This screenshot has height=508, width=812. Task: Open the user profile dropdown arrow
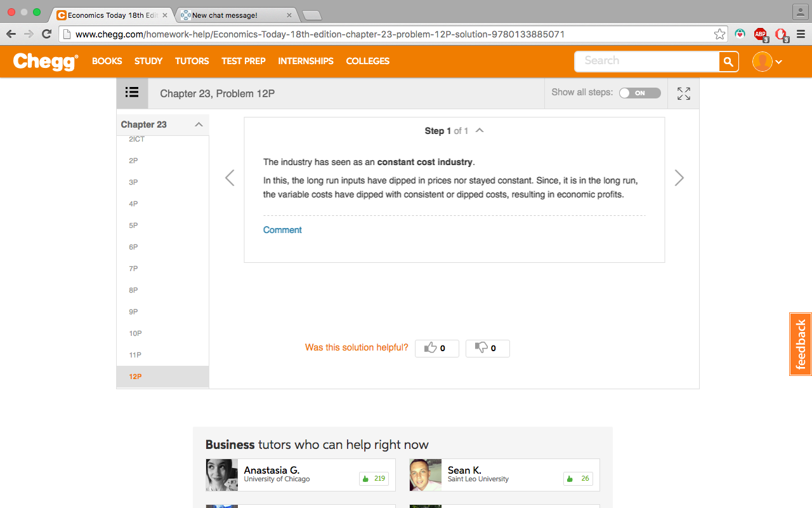point(779,62)
